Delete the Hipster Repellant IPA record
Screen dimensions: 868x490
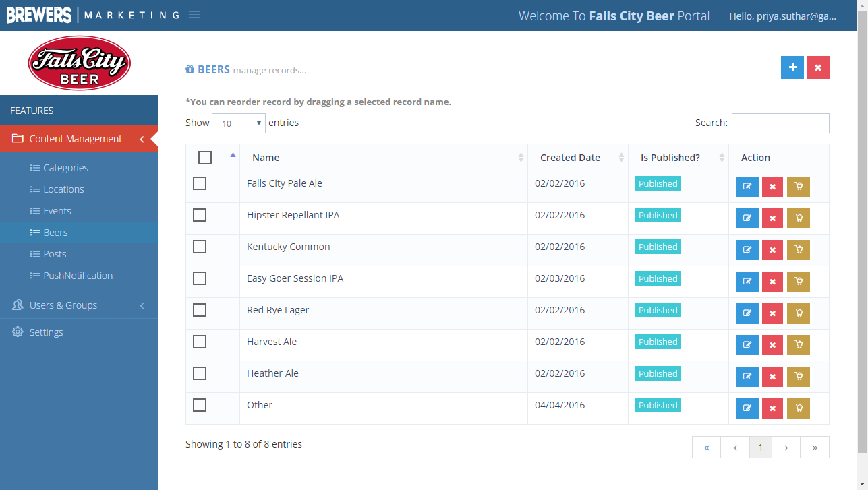(x=772, y=218)
